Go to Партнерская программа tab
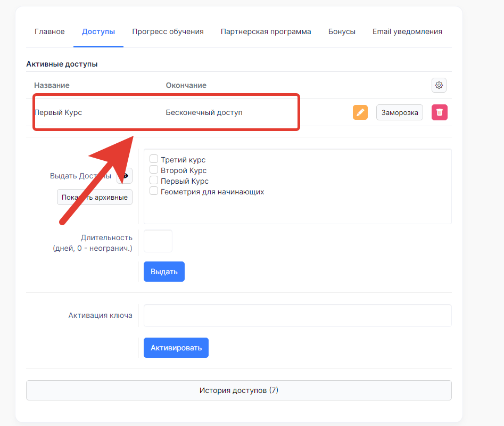The width and height of the screenshot is (504, 426). pyautogui.click(x=266, y=31)
